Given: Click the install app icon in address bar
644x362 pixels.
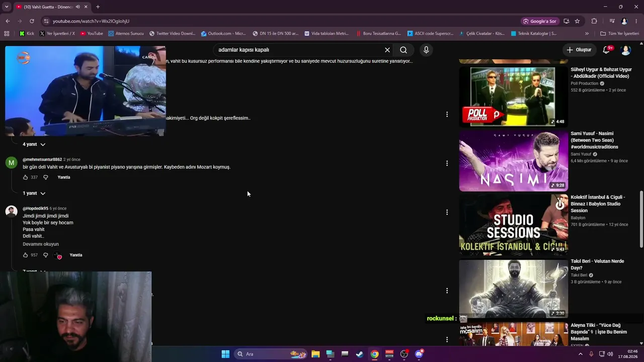Looking at the screenshot, I should pyautogui.click(x=567, y=21).
